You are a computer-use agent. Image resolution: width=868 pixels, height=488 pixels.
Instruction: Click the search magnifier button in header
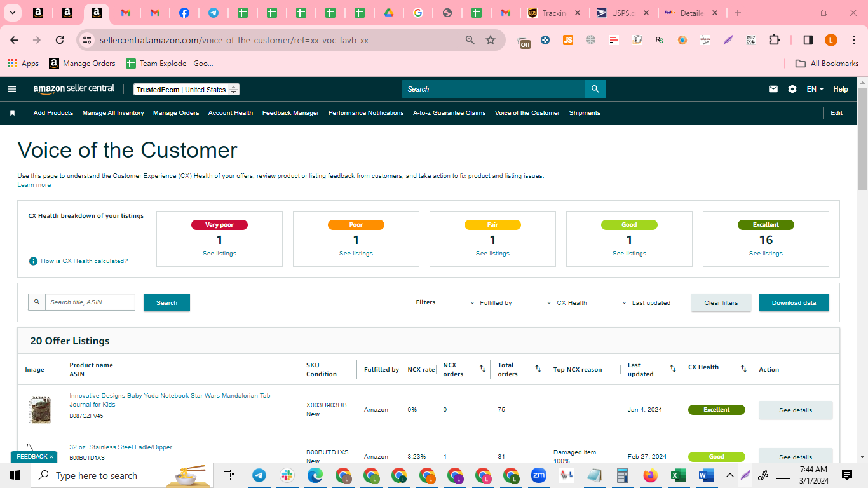pyautogui.click(x=595, y=89)
